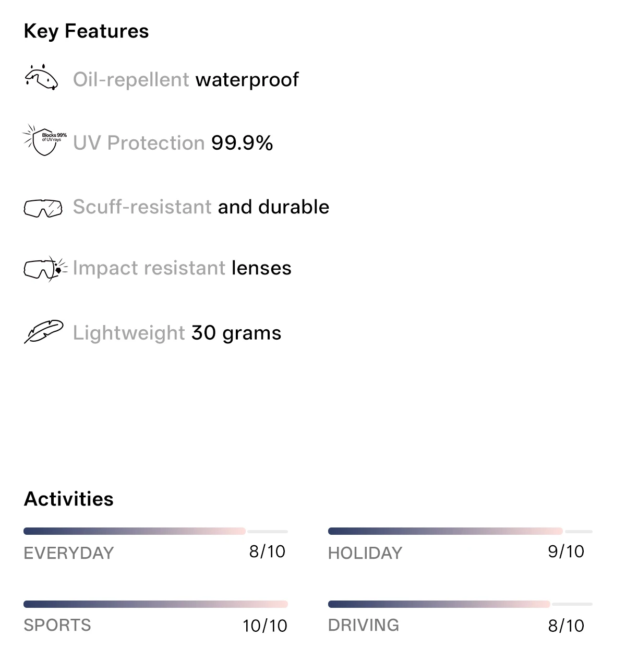Click the UV shield protection icon
The width and height of the screenshot is (626, 672).
click(x=44, y=140)
